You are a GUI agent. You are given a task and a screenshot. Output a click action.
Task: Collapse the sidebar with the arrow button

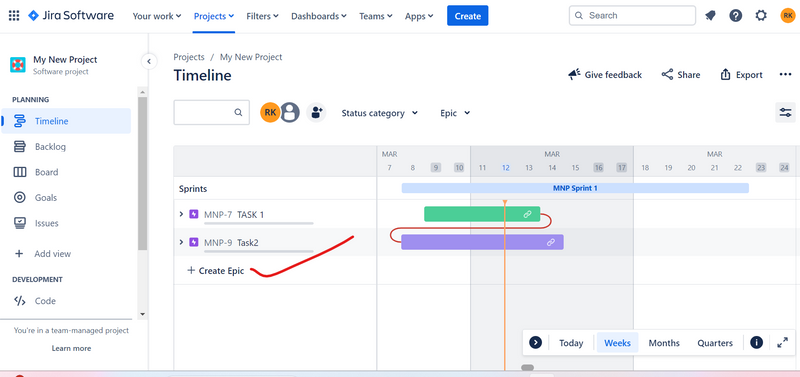(148, 62)
